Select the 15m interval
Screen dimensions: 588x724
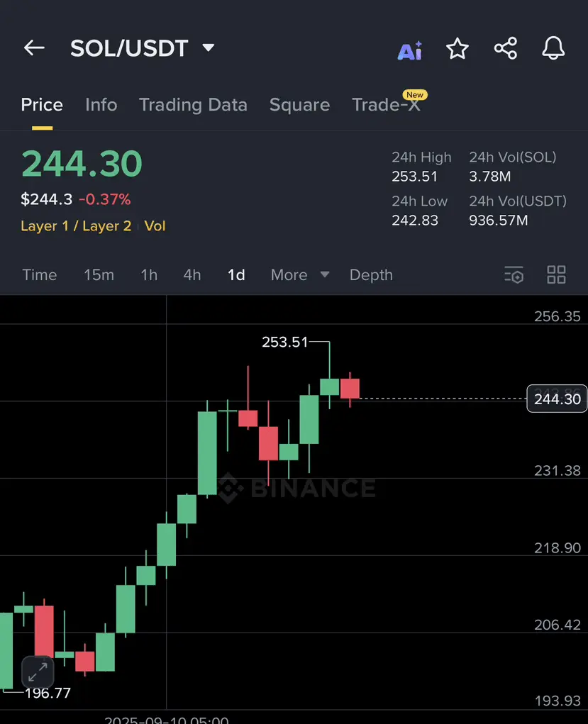tap(99, 274)
